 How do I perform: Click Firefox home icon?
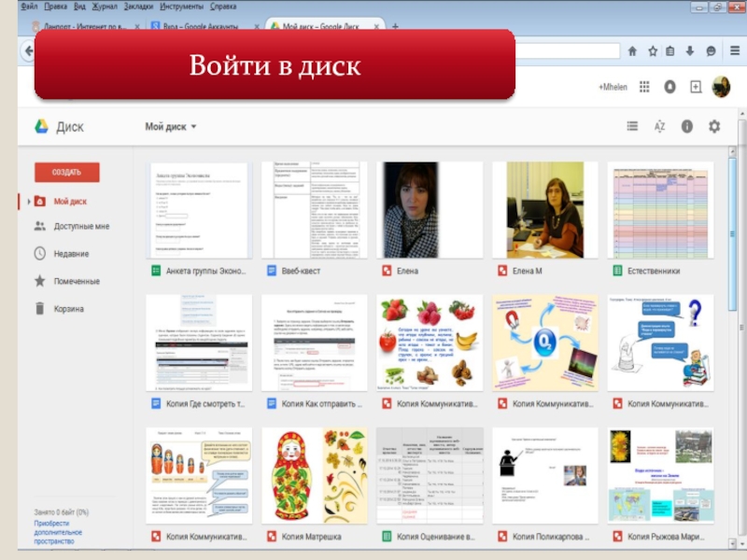(x=633, y=51)
